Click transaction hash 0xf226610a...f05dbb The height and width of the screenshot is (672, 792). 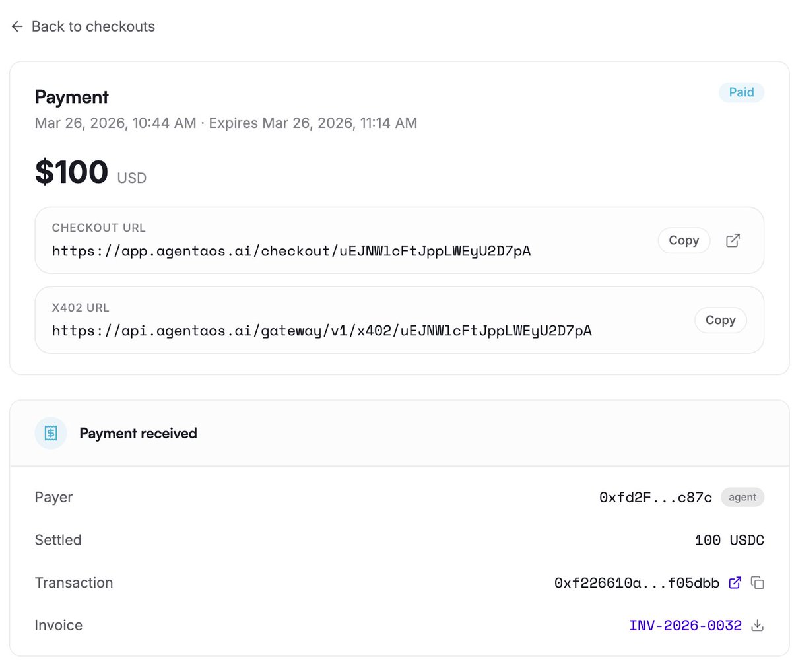click(637, 583)
